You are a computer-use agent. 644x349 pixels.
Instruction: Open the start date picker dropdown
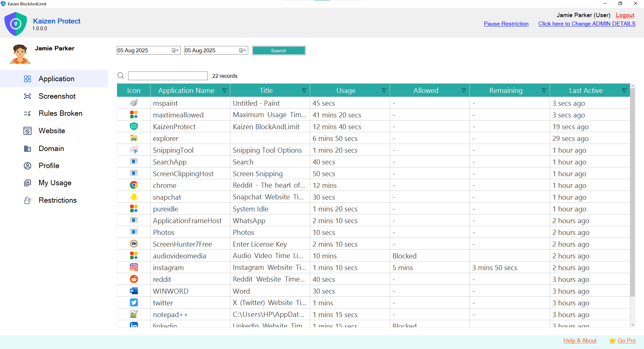tap(176, 50)
